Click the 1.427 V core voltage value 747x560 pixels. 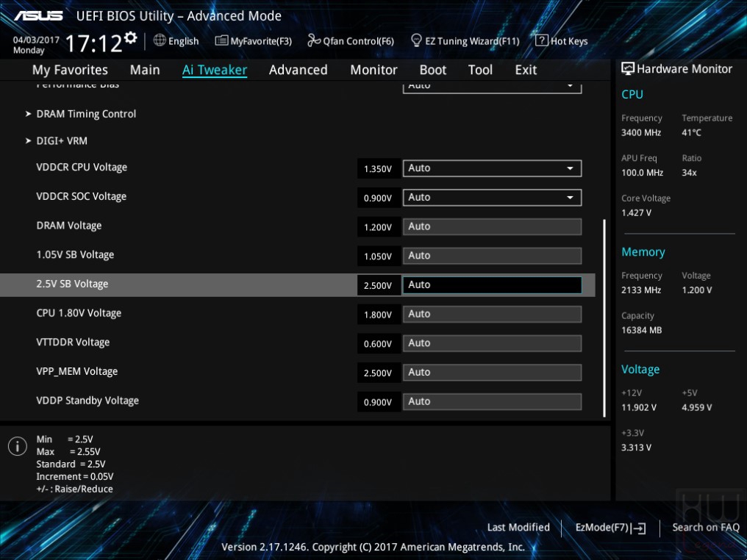[636, 213]
